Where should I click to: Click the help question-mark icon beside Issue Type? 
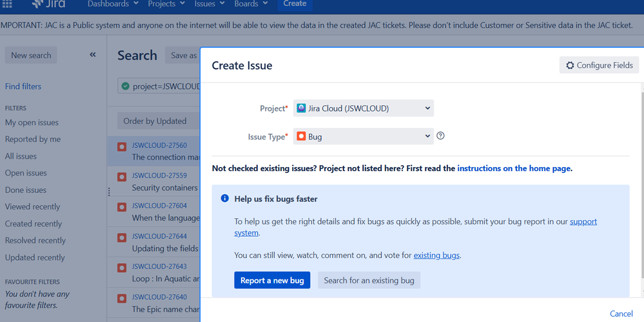[x=440, y=136]
